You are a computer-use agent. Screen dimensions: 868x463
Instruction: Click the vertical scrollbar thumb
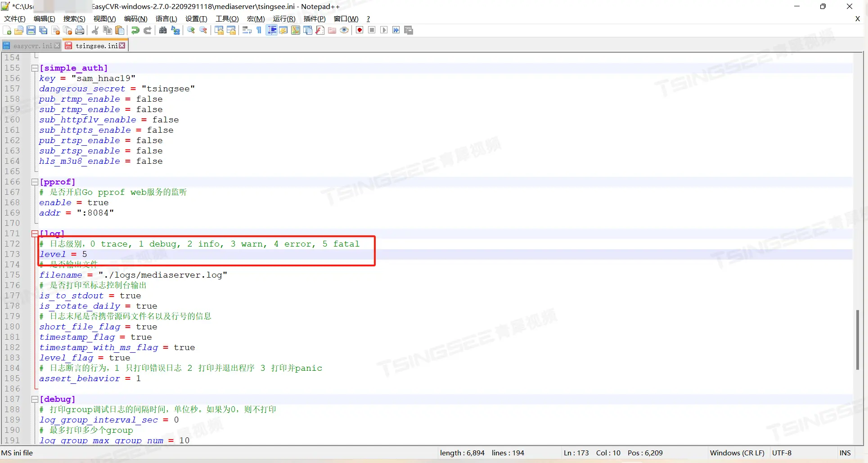click(x=858, y=340)
